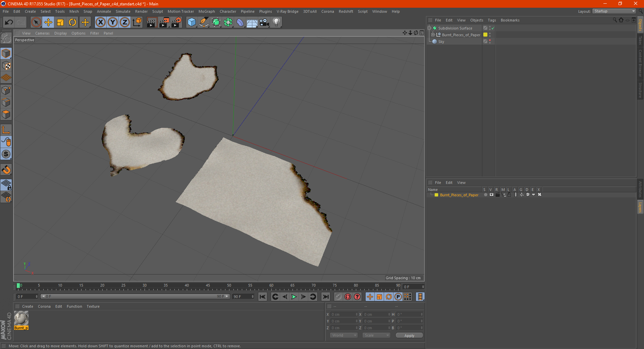
Task: Open the MoGraph menu
Action: 207,11
